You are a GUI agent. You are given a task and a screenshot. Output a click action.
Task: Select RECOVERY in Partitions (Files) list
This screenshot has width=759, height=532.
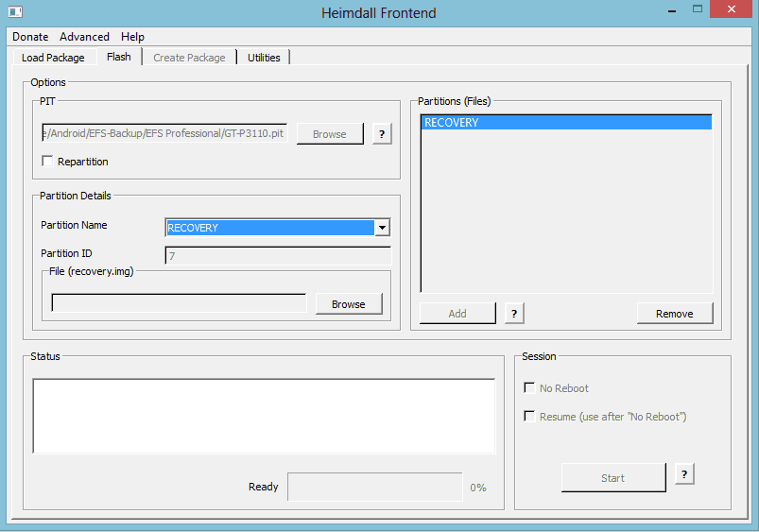(566, 123)
